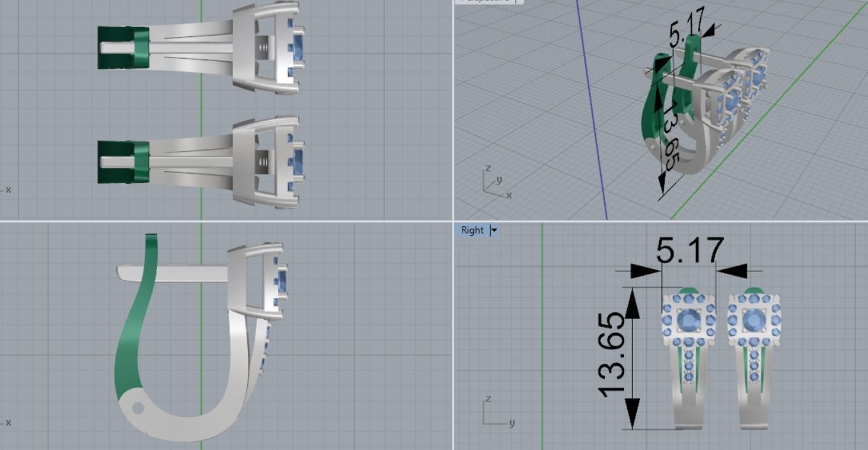Click the round hinge hole in side view
Screen dimensions: 868x450
137,407
